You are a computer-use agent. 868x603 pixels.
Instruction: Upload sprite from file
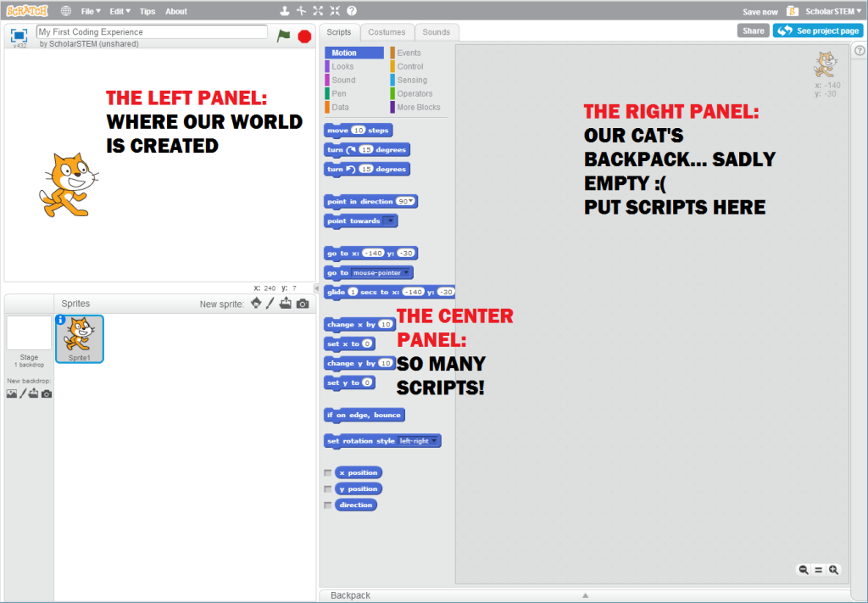tap(285, 304)
